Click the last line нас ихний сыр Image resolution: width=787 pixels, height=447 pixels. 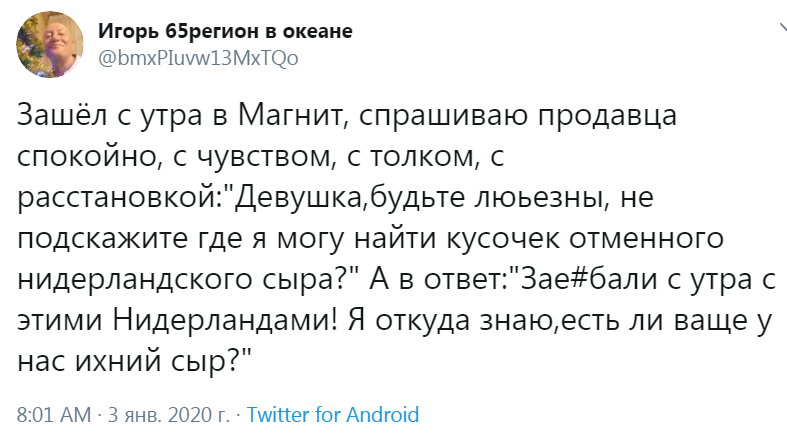[x=134, y=361]
